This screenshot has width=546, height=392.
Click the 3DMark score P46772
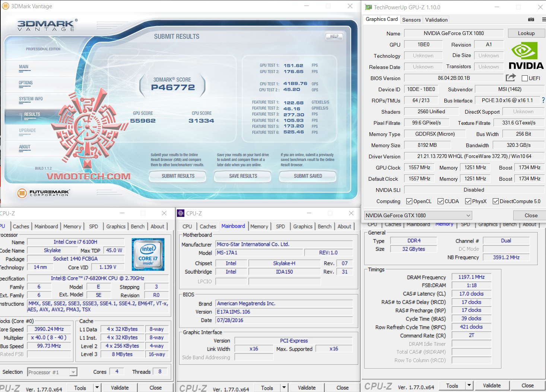pos(173,88)
